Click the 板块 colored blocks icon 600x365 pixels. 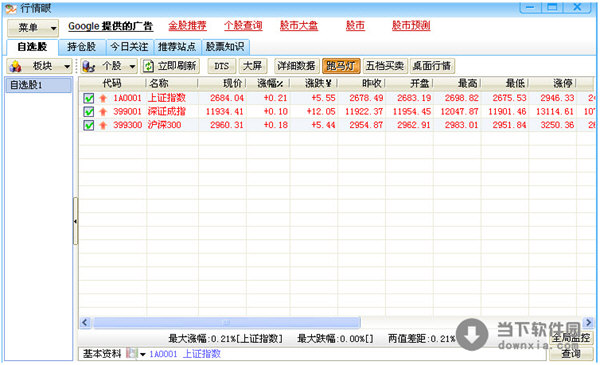tap(16, 66)
